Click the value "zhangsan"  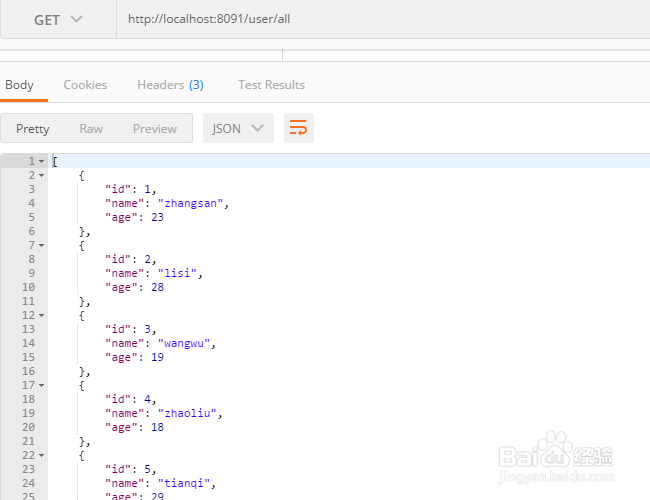(191, 203)
